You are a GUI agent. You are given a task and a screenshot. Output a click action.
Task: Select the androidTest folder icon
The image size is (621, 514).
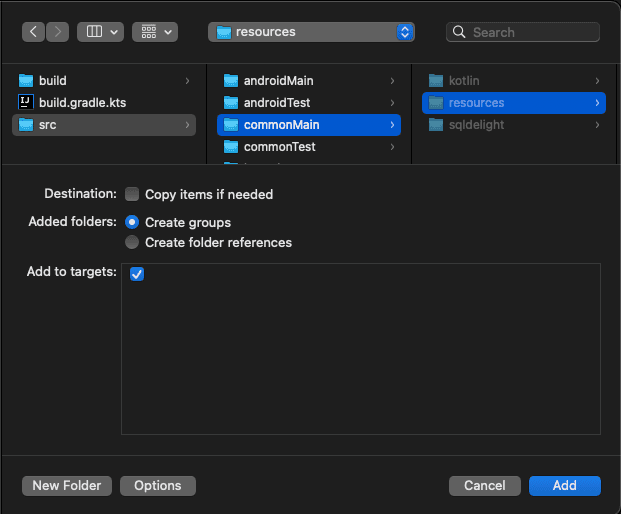coord(231,103)
